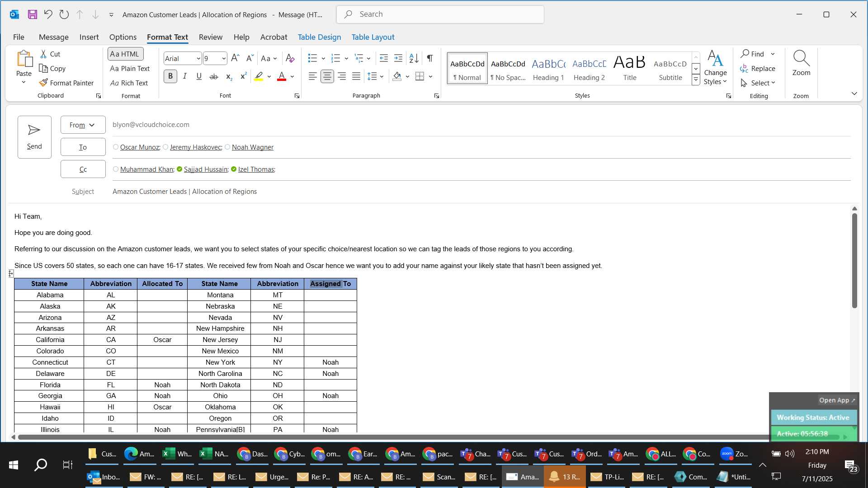Align text left
The width and height of the screenshot is (868, 488).
point(312,76)
